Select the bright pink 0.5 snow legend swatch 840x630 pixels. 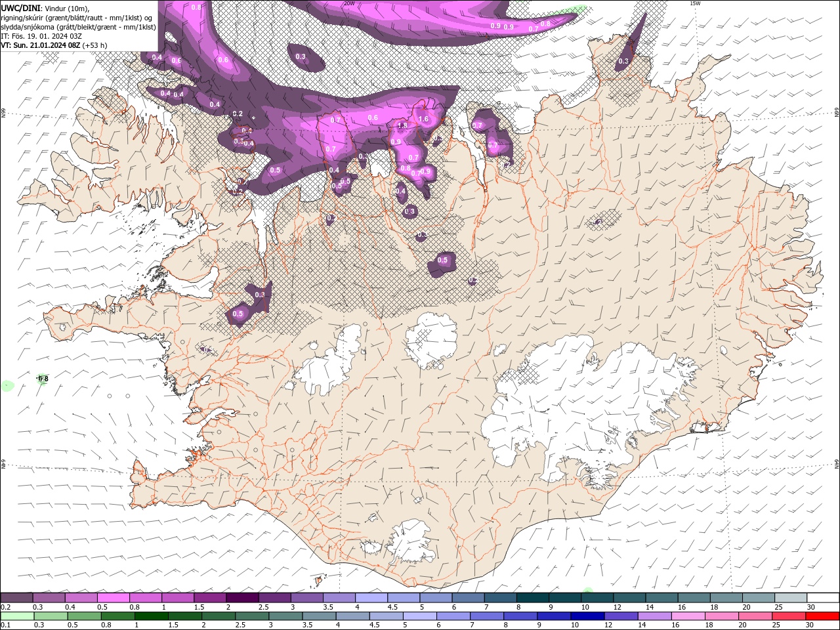pos(113,597)
